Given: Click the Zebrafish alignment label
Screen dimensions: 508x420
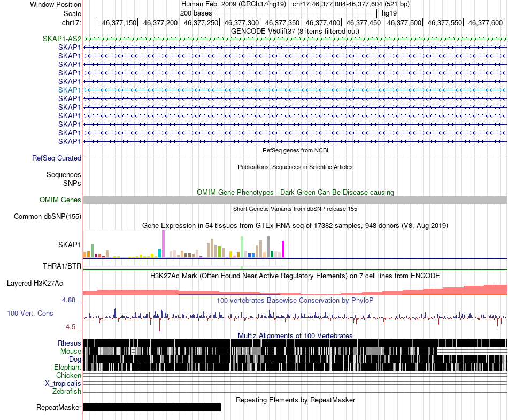Looking at the screenshot, I should 67,392.
